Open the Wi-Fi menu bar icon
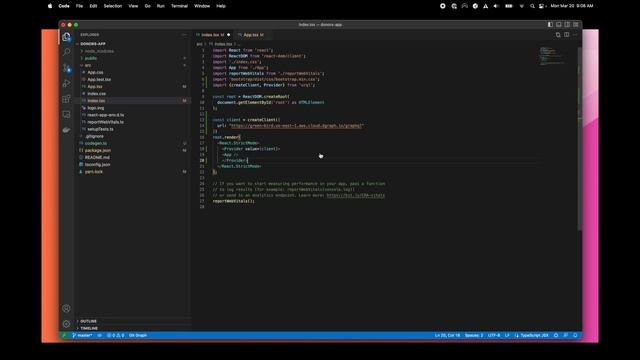 coord(521,6)
